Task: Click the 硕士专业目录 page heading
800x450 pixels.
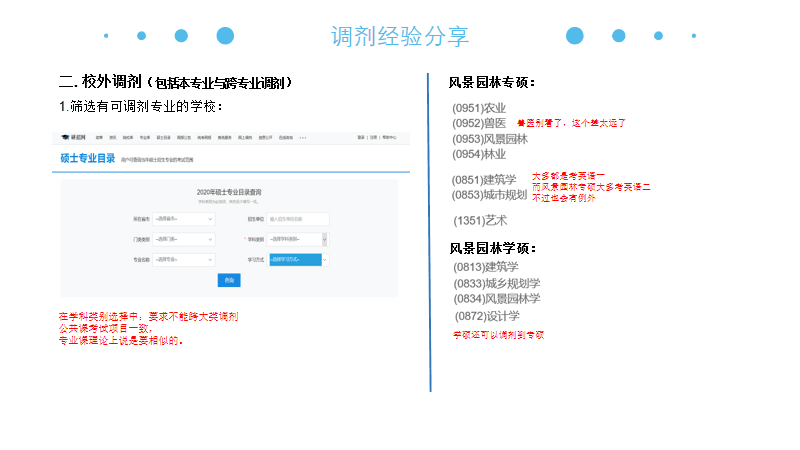Action: [87, 158]
